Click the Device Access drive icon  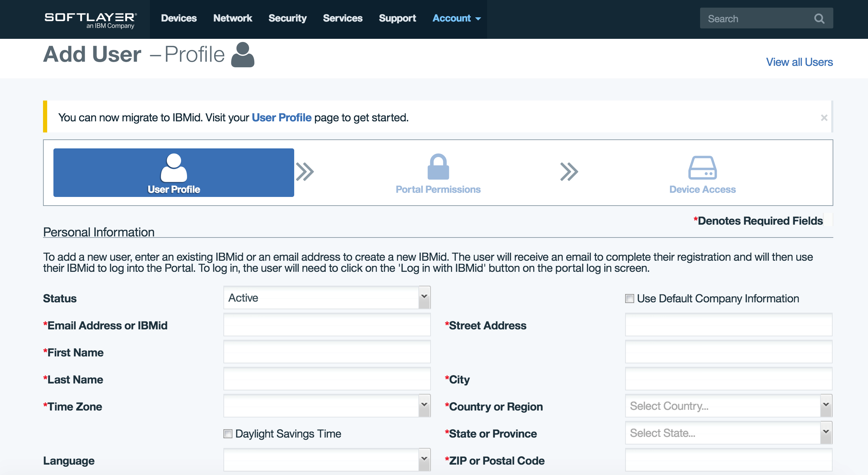point(703,168)
